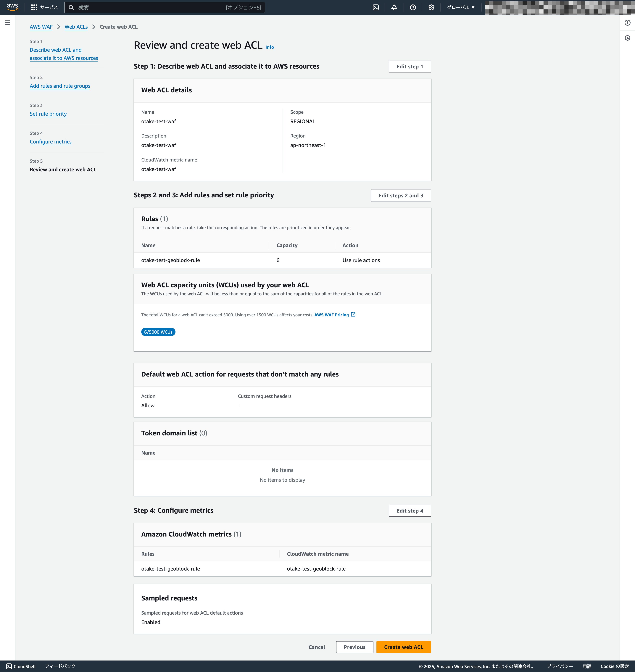Open the AWS home logo
Image resolution: width=635 pixels, height=672 pixels.
12,7
